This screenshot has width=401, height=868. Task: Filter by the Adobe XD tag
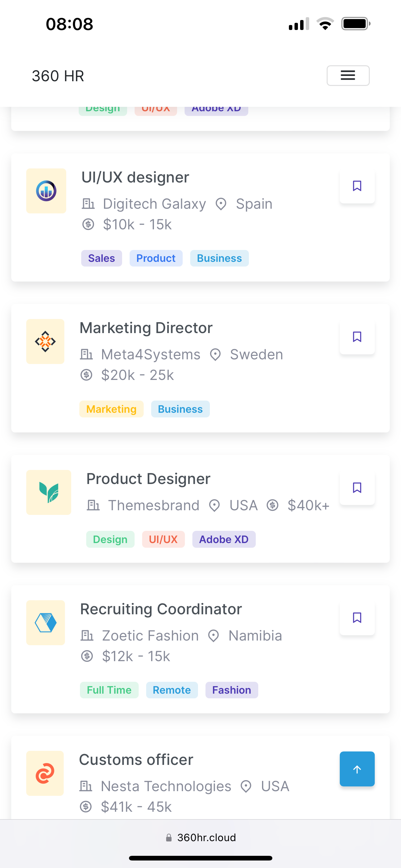tap(224, 540)
